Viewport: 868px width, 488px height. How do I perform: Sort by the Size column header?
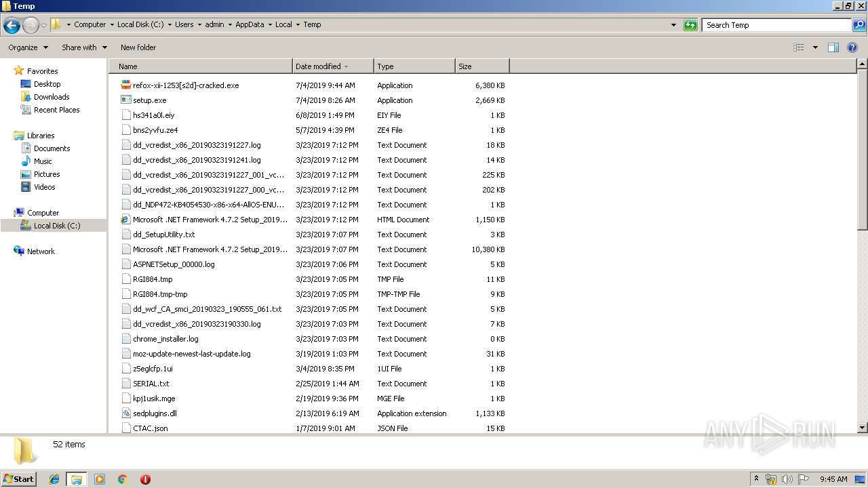pos(481,66)
